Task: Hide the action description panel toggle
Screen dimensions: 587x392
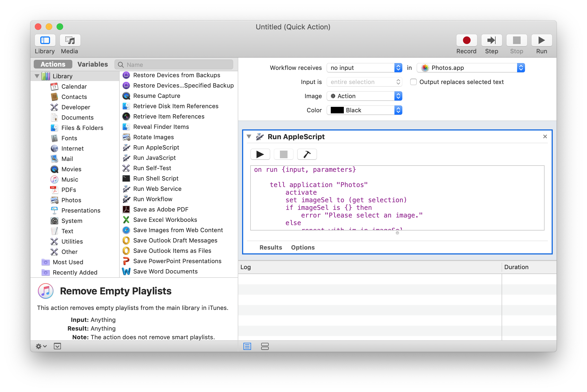Action: [57, 346]
